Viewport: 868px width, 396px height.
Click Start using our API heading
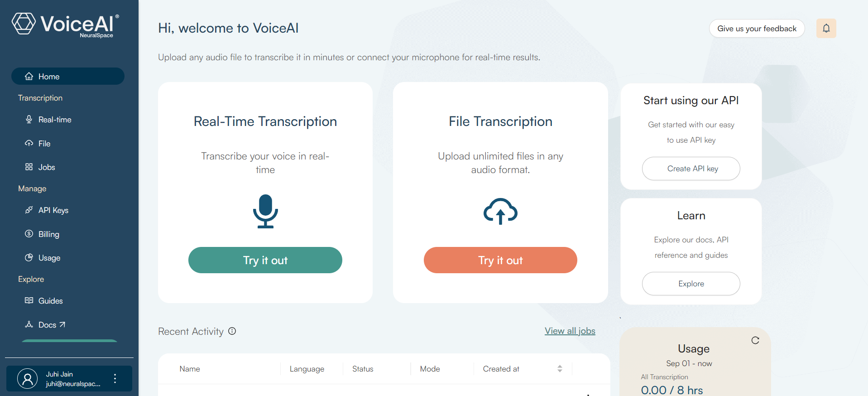[x=691, y=101]
